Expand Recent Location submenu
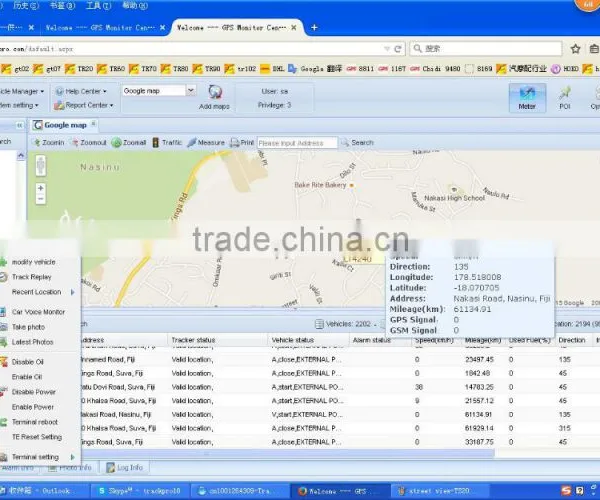600x500 pixels. pos(38,292)
